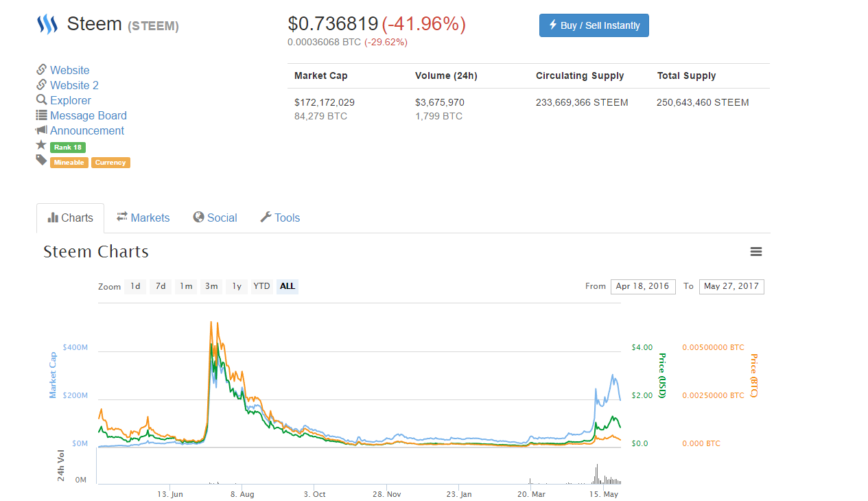The width and height of the screenshot is (868, 501).
Task: Click the 1,799 BTC volume value
Action: pyautogui.click(x=438, y=116)
